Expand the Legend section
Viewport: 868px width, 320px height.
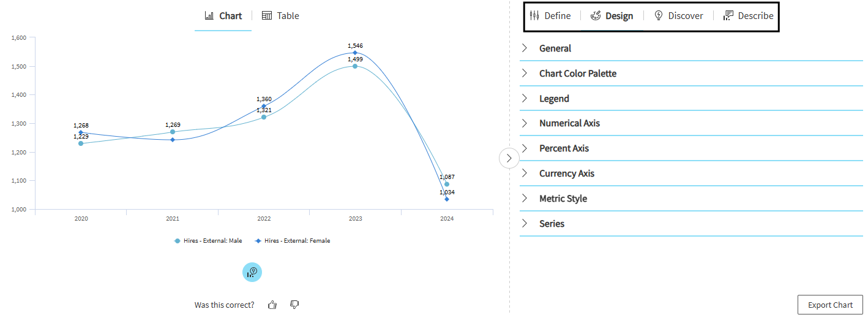point(554,99)
